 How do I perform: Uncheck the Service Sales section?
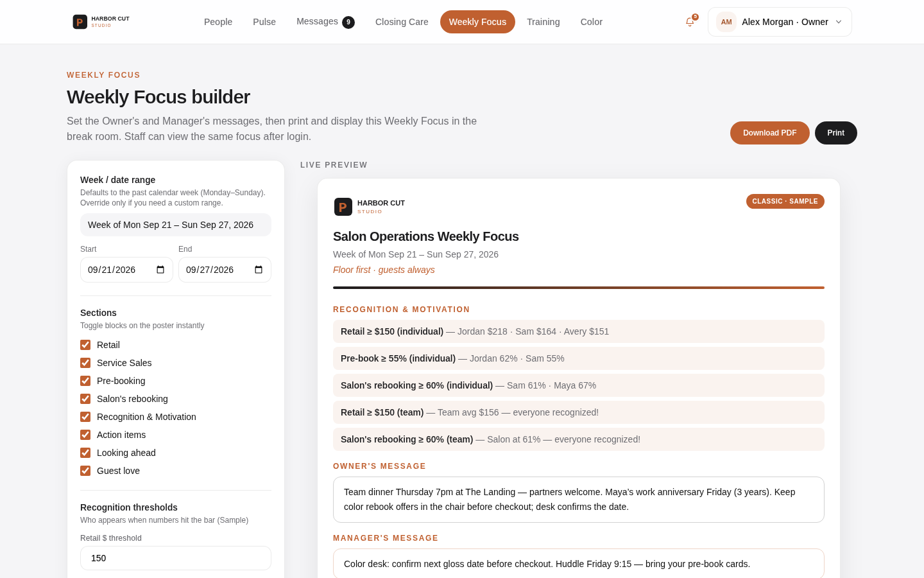(85, 363)
